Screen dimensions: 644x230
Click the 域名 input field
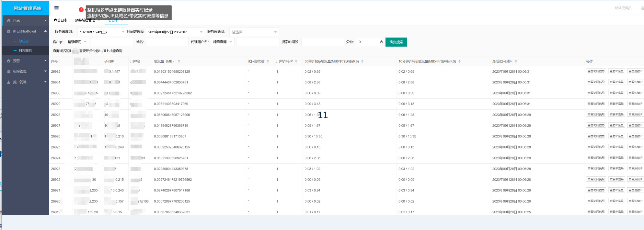pos(167,42)
